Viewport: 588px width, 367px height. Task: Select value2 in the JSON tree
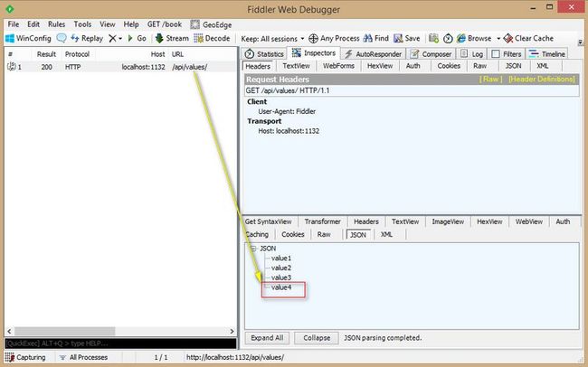[281, 268]
